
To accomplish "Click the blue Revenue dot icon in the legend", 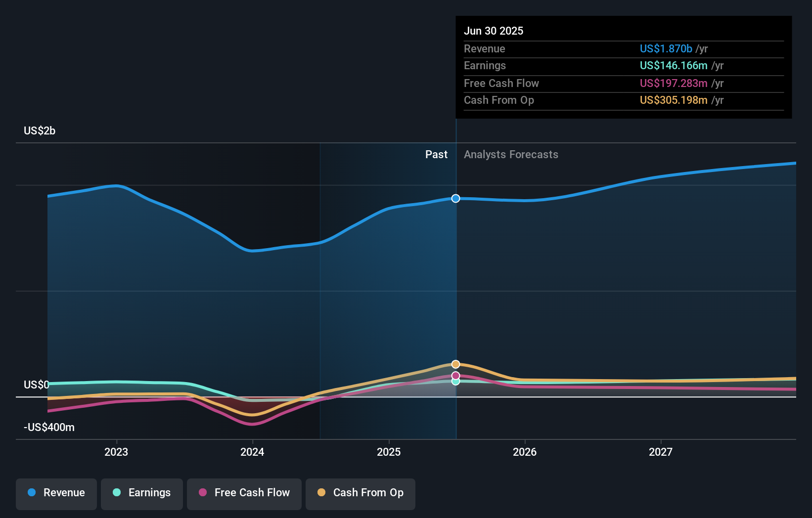I will (32, 493).
